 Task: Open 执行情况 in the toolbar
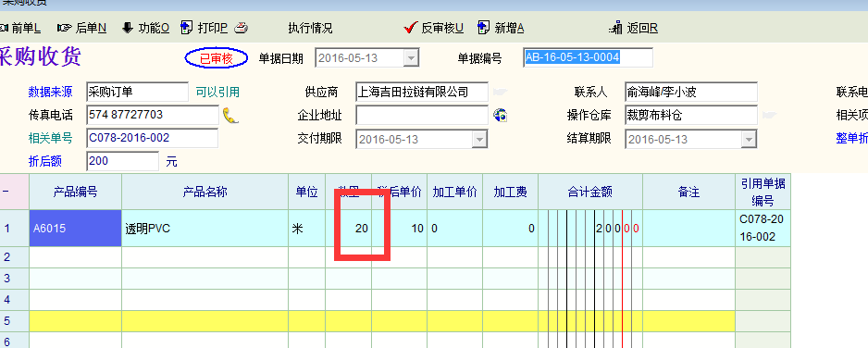[x=310, y=28]
